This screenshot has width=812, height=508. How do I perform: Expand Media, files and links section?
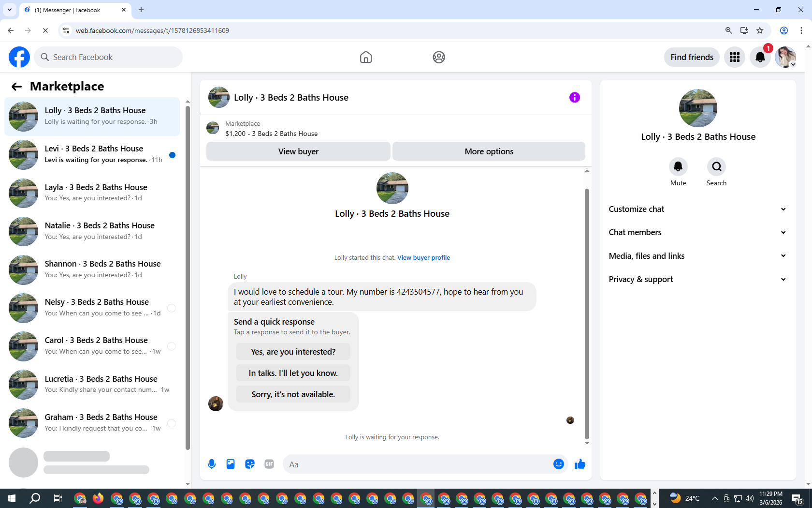(x=698, y=256)
